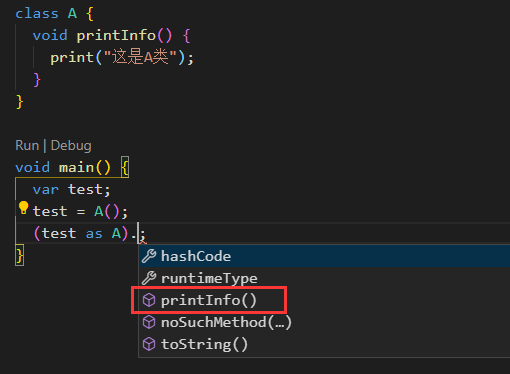This screenshot has width=510, height=374.
Task: Choose the toString() completion item
Action: coord(324,344)
